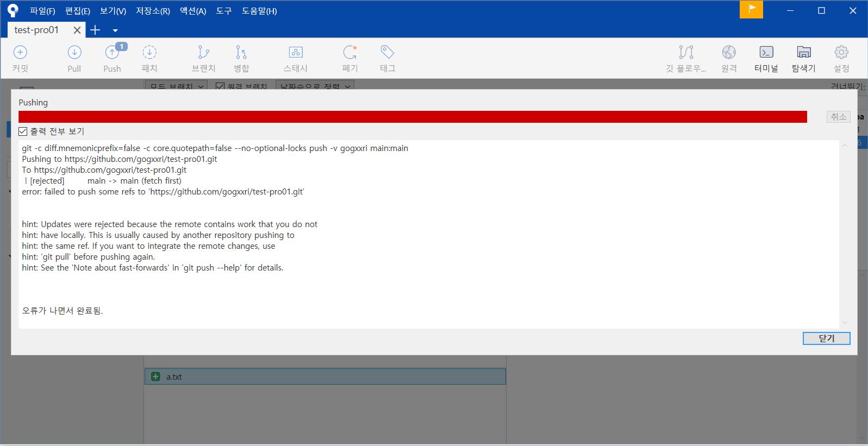Click the a.txt added-file plus icon

[x=155, y=376]
